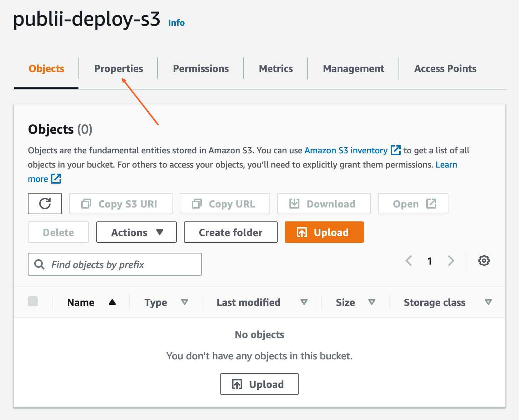The height and width of the screenshot is (420, 519).
Task: Expand the Actions dropdown menu
Action: [x=137, y=232]
